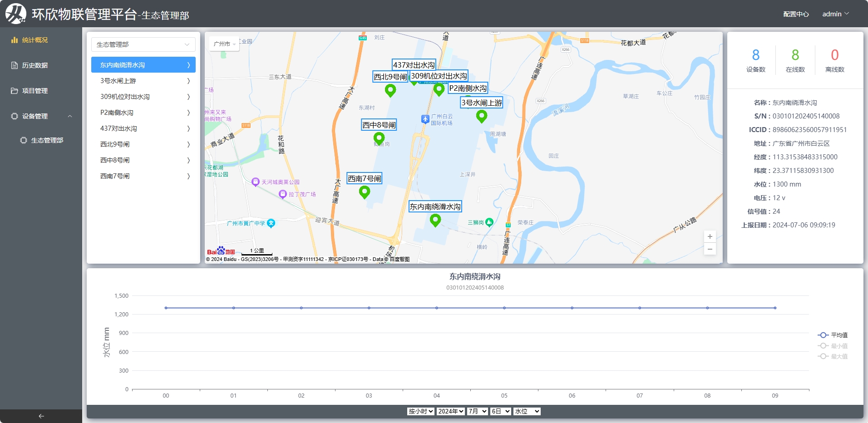Click 广州市黄广中学 school POI icon
Screen dimensions: 868x423
coord(271,223)
